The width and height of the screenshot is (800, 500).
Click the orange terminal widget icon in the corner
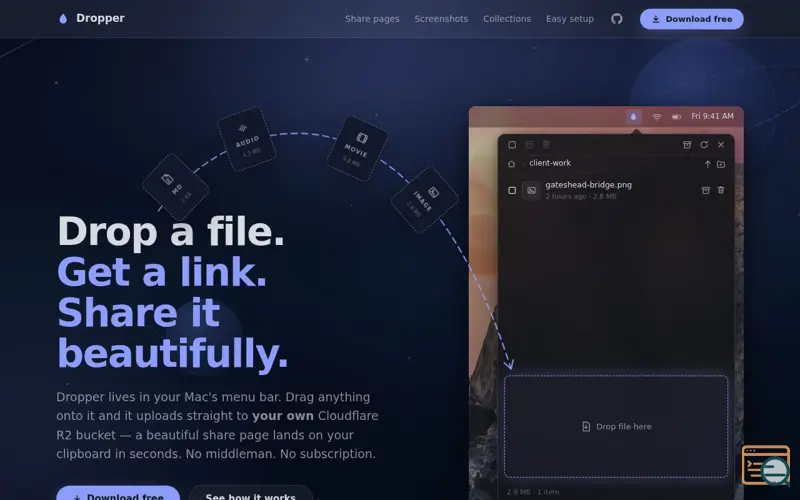click(766, 465)
